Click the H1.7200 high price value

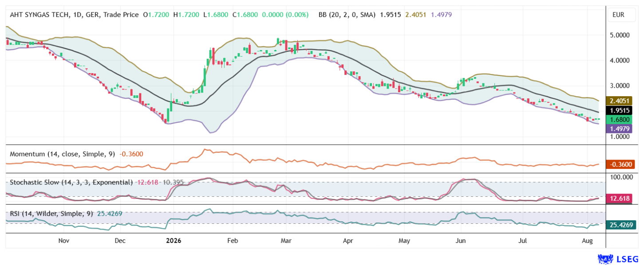click(x=186, y=15)
